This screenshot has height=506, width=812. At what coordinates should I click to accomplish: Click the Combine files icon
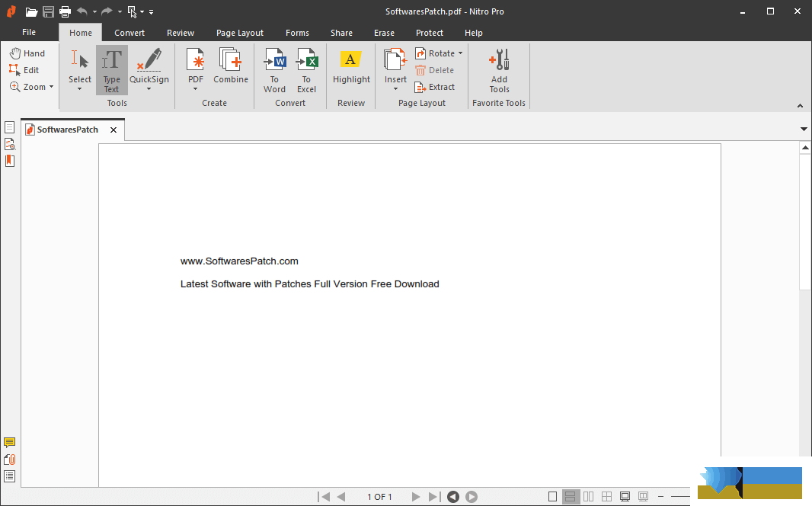coord(231,66)
